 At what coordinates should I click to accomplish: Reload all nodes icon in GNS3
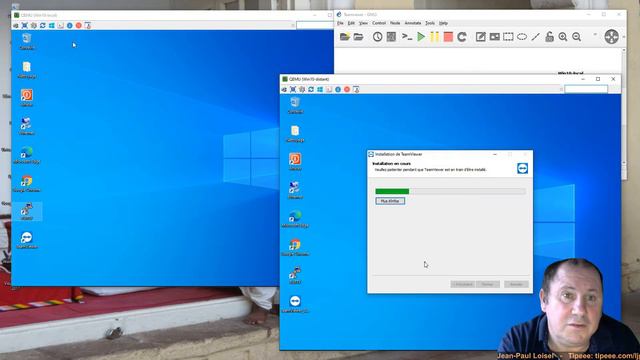[462, 37]
